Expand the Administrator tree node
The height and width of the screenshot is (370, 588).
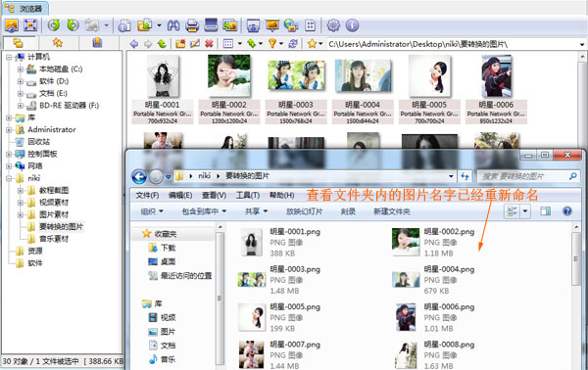[x=9, y=130]
